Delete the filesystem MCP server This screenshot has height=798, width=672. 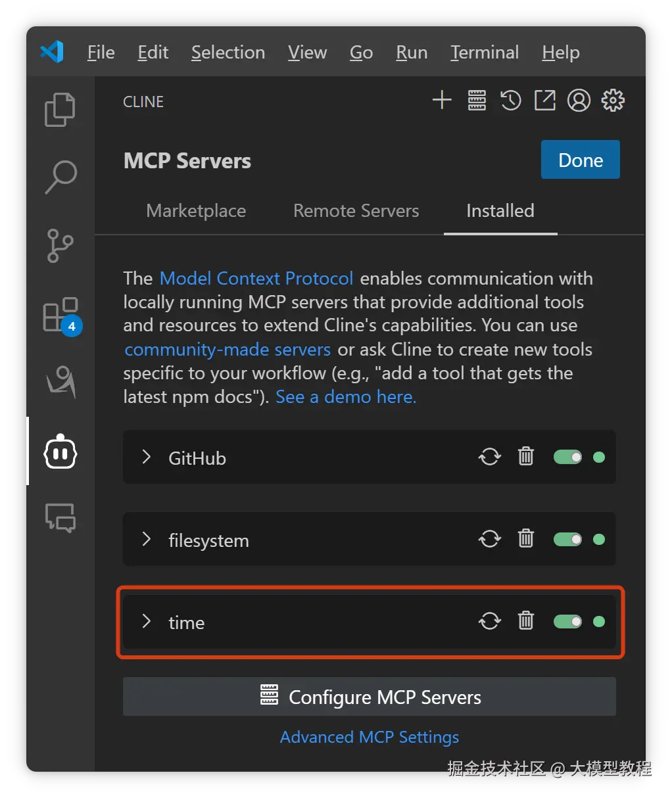pyautogui.click(x=526, y=538)
